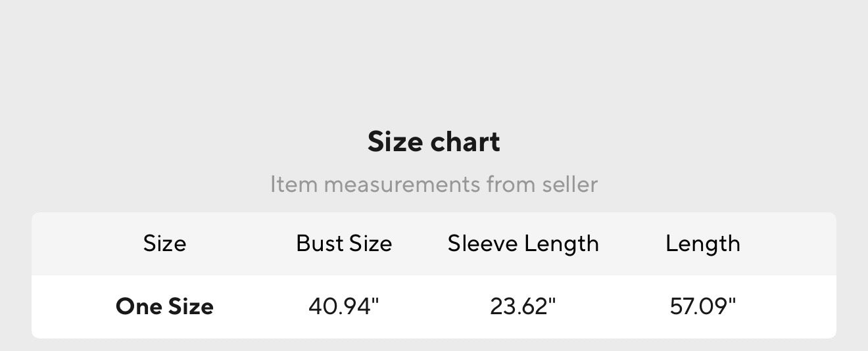The width and height of the screenshot is (868, 351).
Task: Click the 40.94" bust measurement value
Action: (x=344, y=306)
